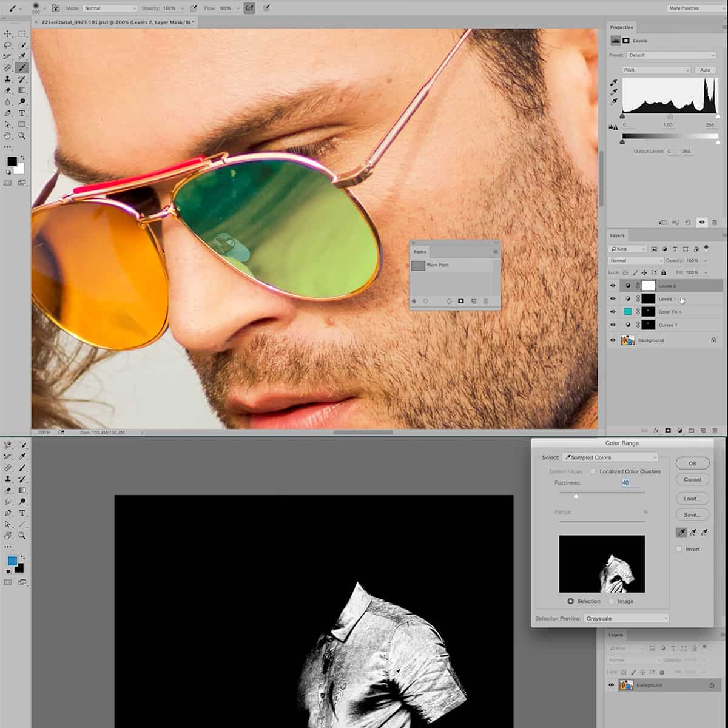Click the add layer mask icon in Layers panel
Viewport: 728px width, 728px height.
click(x=668, y=430)
